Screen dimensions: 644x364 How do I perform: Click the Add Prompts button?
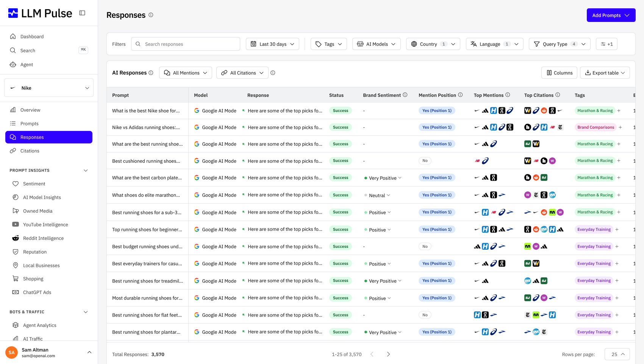[x=611, y=15]
